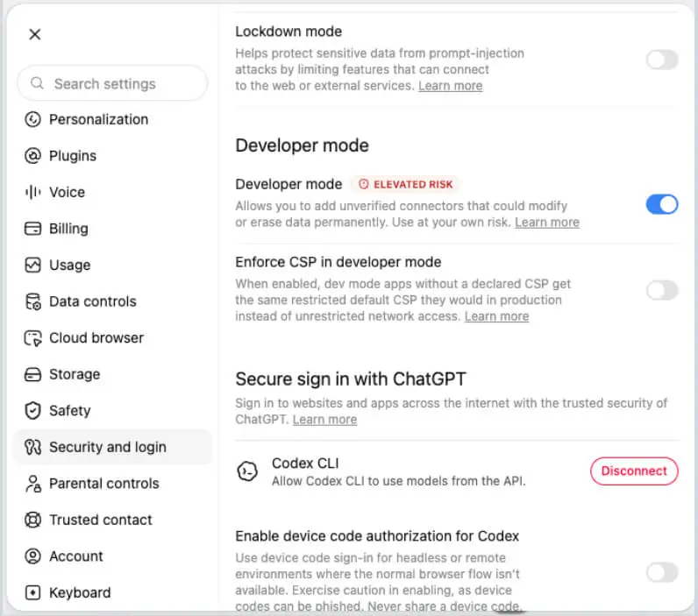
Task: Select the Voice waveform icon
Action: [x=32, y=192]
